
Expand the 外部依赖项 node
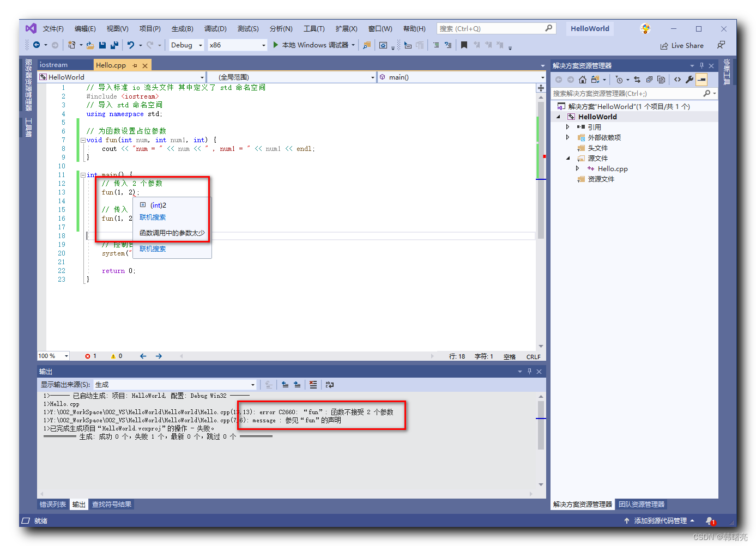567,137
